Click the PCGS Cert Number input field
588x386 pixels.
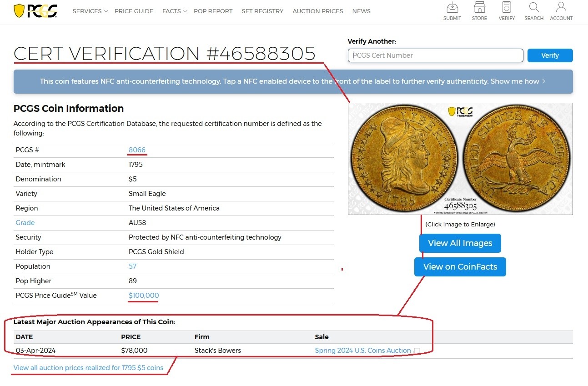point(435,55)
